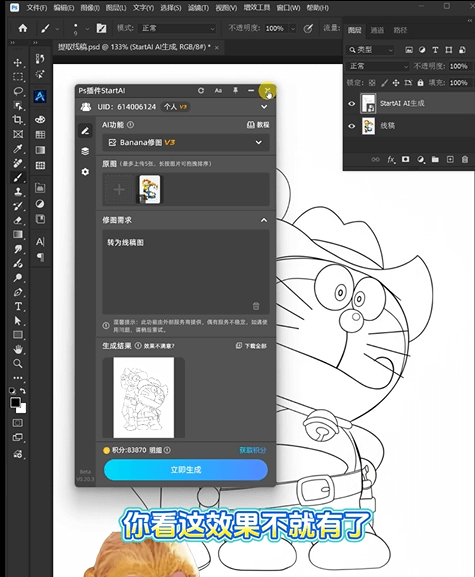Open the 图层(L) menu
Screen dimensions: 475x577
116,7
